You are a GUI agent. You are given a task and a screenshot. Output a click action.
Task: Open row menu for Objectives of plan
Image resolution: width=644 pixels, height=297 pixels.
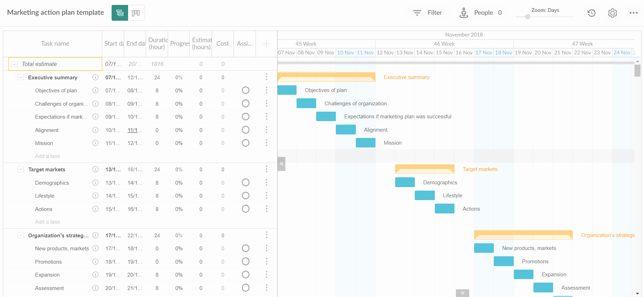pyautogui.click(x=266, y=90)
